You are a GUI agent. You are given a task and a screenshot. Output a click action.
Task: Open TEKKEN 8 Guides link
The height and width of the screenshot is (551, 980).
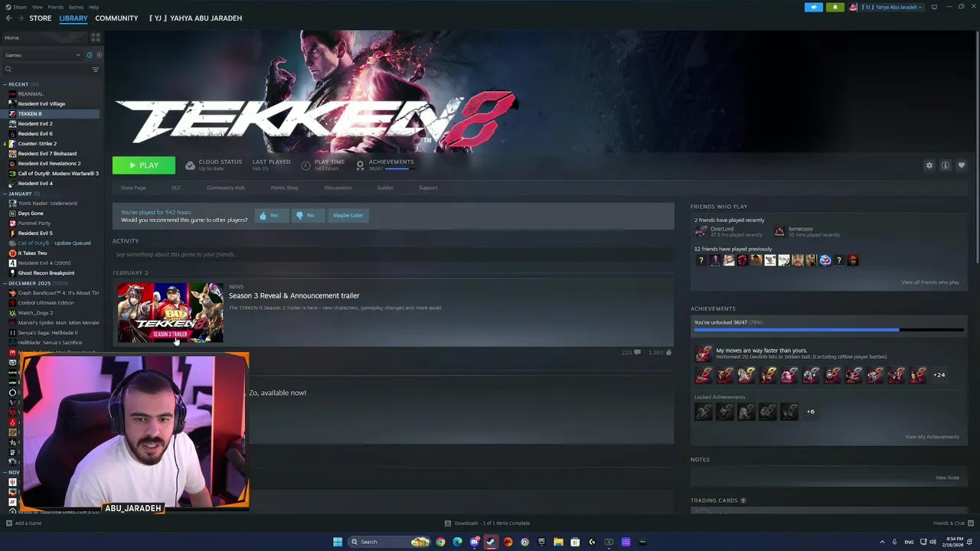(x=385, y=187)
